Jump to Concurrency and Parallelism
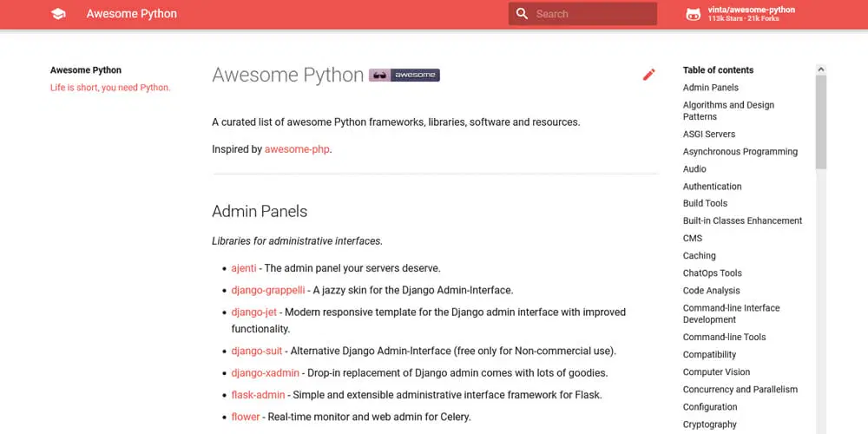The height and width of the screenshot is (434, 868). pos(740,389)
